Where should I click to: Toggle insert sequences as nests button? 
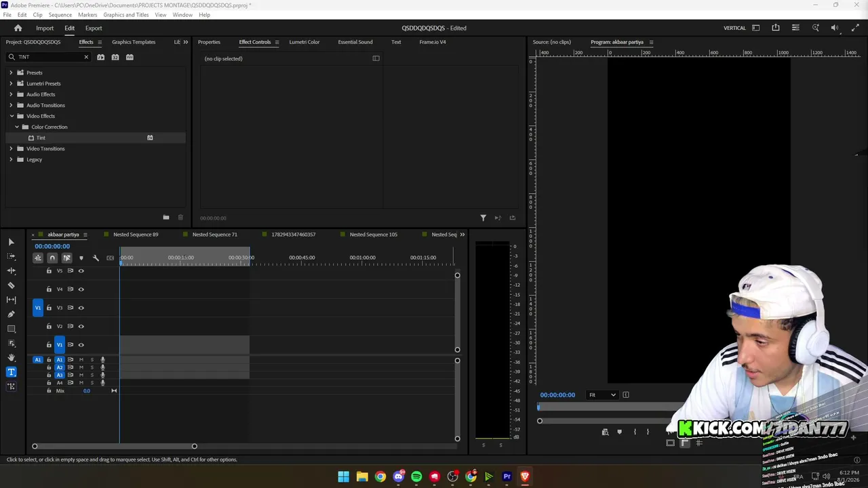pos(38,258)
